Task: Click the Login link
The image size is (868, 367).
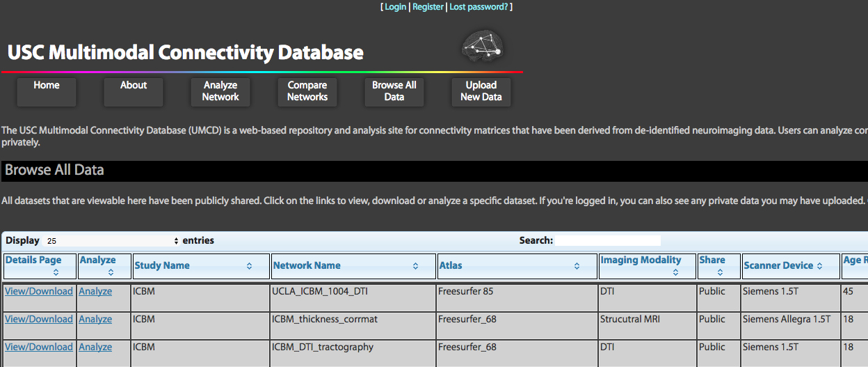Action: [x=395, y=6]
